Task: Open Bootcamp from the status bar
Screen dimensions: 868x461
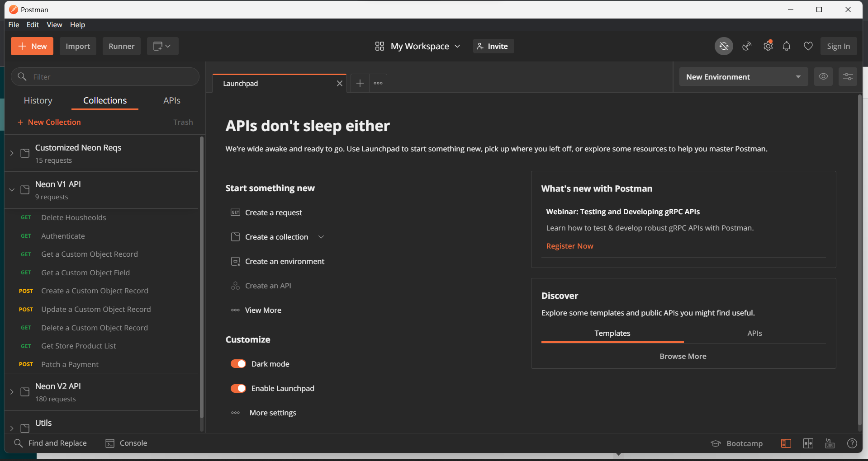Action: point(737,443)
